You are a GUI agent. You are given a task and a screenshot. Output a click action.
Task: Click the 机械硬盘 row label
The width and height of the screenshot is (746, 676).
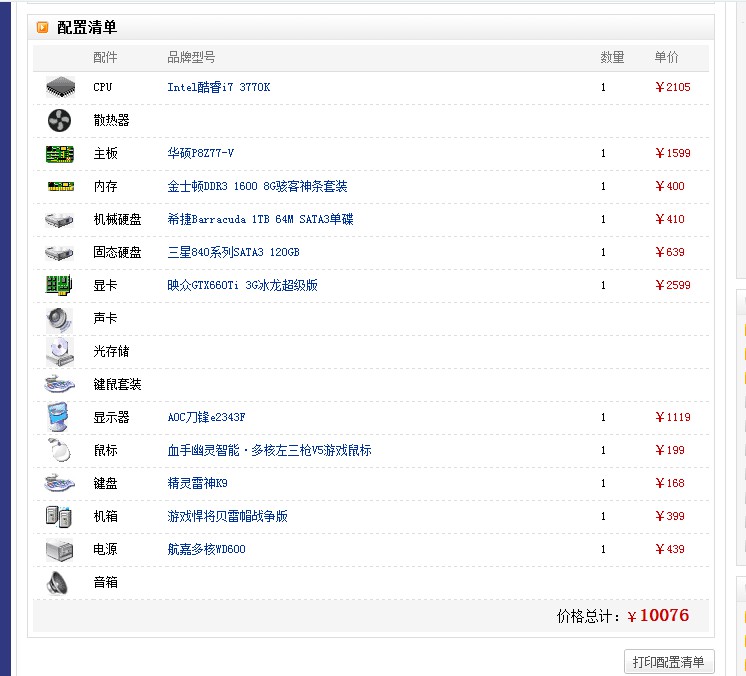click(x=118, y=219)
